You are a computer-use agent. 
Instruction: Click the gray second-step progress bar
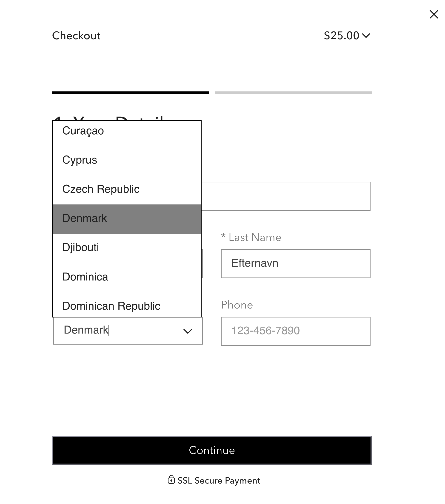293,93
